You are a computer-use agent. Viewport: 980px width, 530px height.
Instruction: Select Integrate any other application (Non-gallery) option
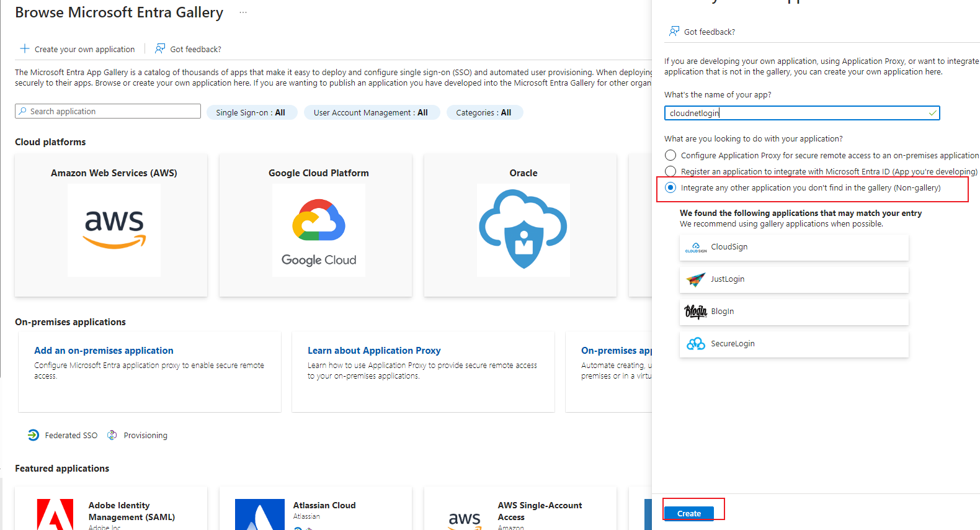tap(670, 187)
